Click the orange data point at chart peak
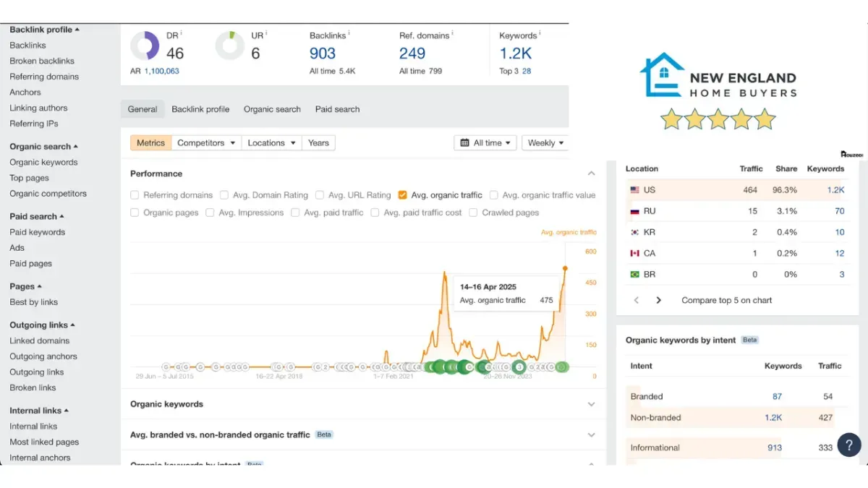 point(565,268)
